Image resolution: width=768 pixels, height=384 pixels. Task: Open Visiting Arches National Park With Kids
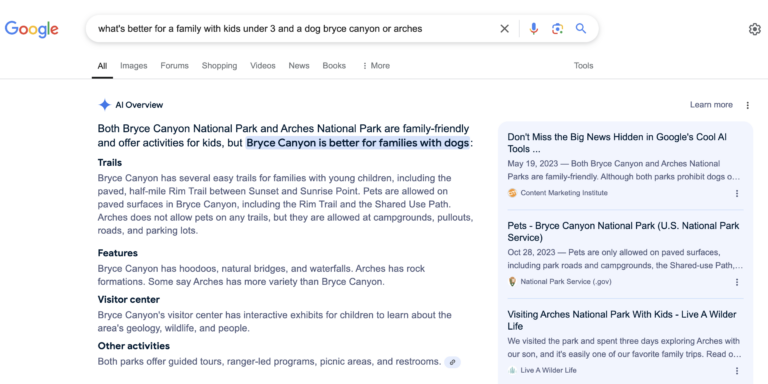622,320
